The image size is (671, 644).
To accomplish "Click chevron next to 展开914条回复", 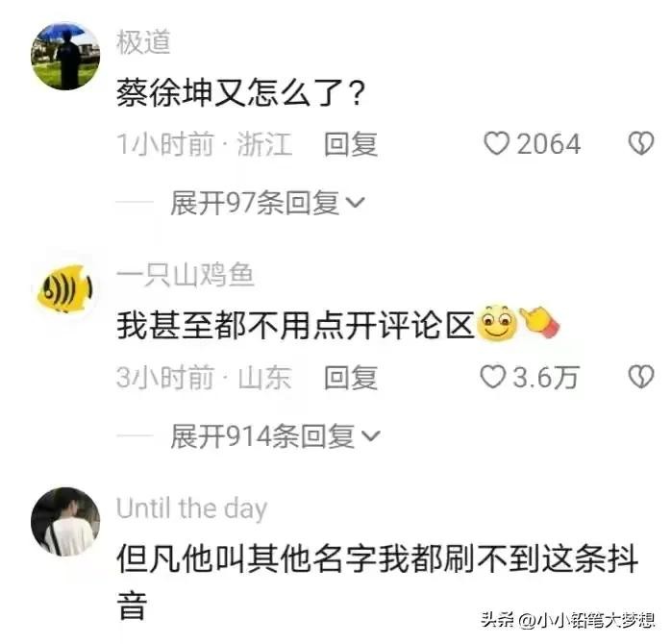I will (x=371, y=436).
